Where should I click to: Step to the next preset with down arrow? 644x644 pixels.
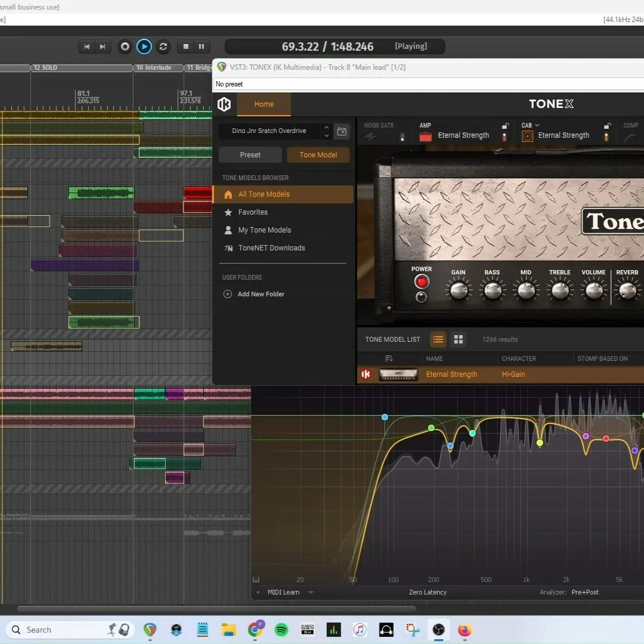(x=327, y=135)
